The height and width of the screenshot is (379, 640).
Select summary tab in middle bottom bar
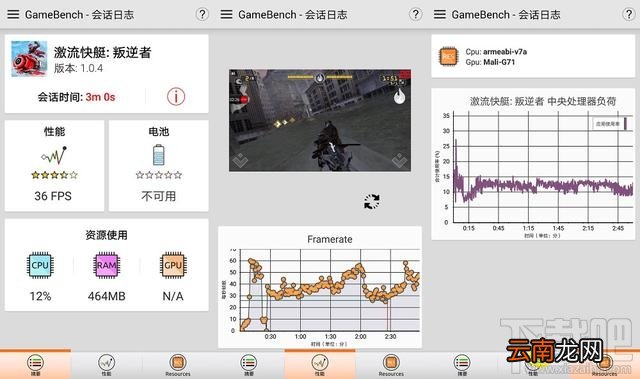point(249,365)
